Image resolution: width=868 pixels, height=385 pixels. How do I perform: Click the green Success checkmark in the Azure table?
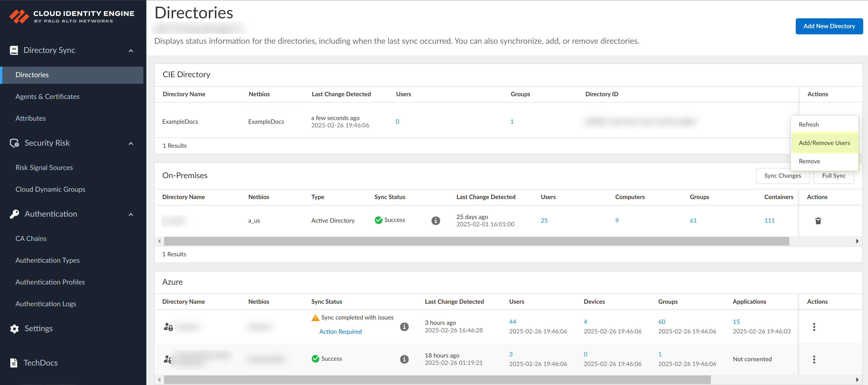coord(315,358)
